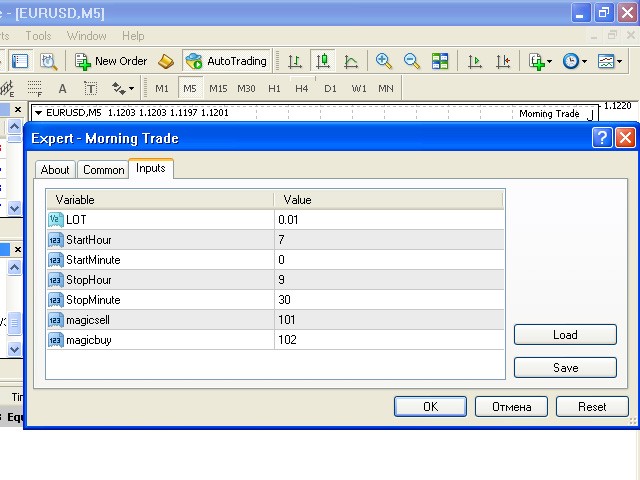Switch chart to bar chart mode
Image resolution: width=640 pixels, height=480 pixels.
point(295,62)
